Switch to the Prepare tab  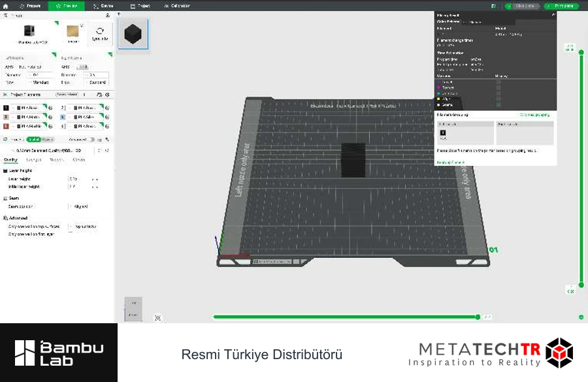30,6
